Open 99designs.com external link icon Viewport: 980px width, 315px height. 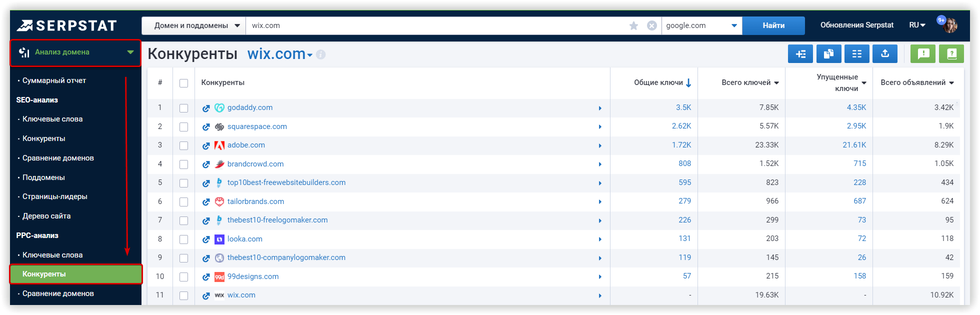pyautogui.click(x=206, y=277)
